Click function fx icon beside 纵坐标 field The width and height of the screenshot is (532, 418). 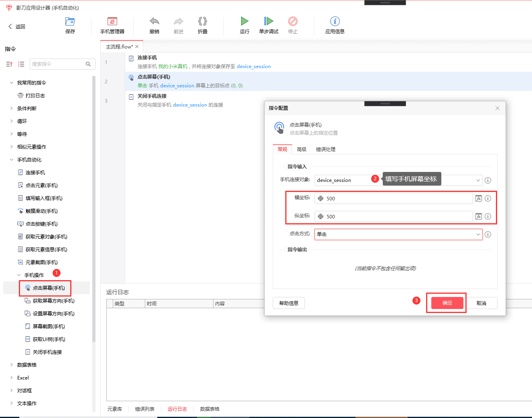click(x=479, y=216)
